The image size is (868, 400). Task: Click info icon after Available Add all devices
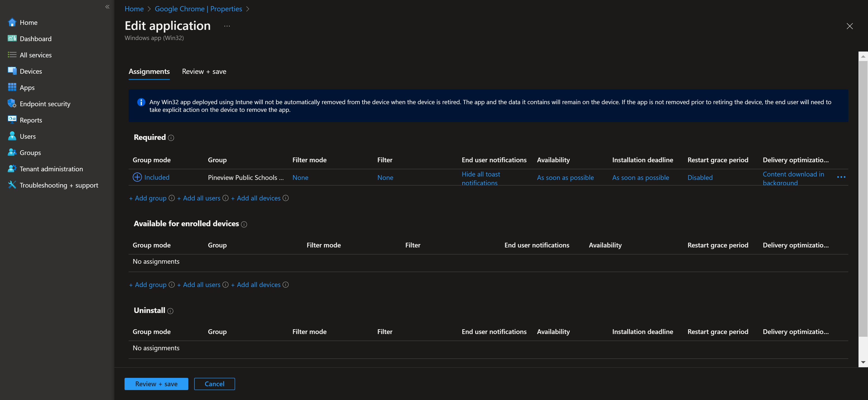click(x=286, y=285)
